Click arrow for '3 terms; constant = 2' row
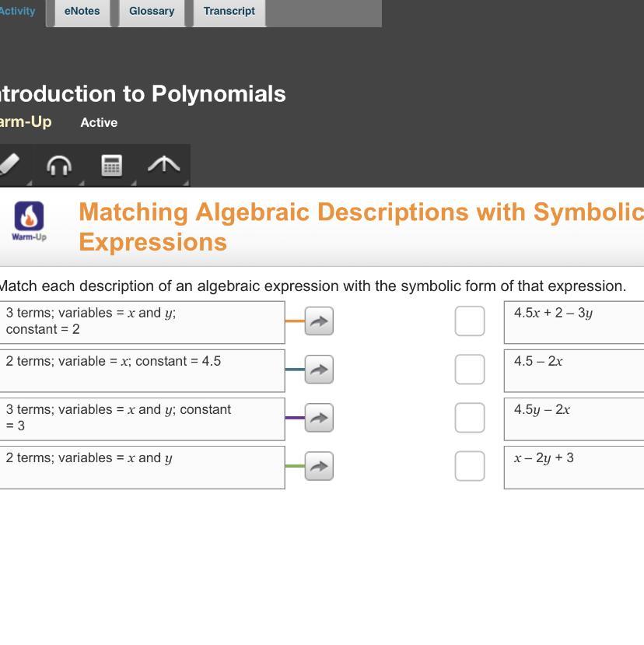Viewport: 644px width, 645px height. pyautogui.click(x=319, y=321)
